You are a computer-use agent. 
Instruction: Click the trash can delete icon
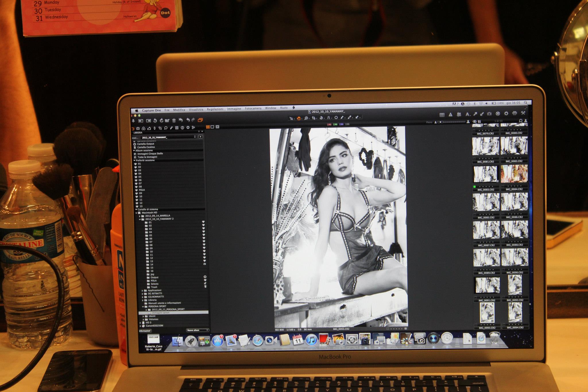tap(174, 121)
